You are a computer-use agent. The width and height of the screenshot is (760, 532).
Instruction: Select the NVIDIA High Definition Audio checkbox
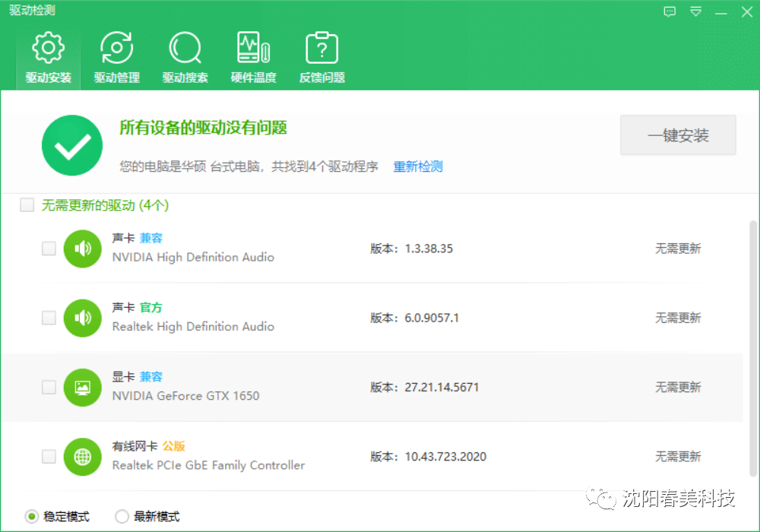pos(49,249)
